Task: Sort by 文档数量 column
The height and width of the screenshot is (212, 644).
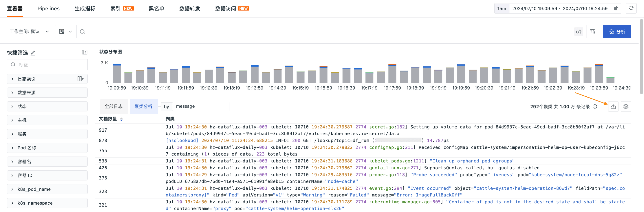Action: (121, 119)
